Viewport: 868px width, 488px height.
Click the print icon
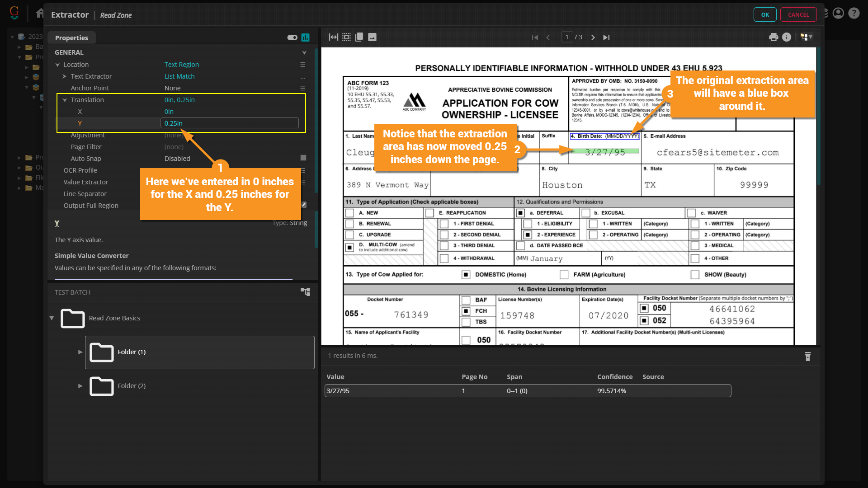[x=774, y=37]
